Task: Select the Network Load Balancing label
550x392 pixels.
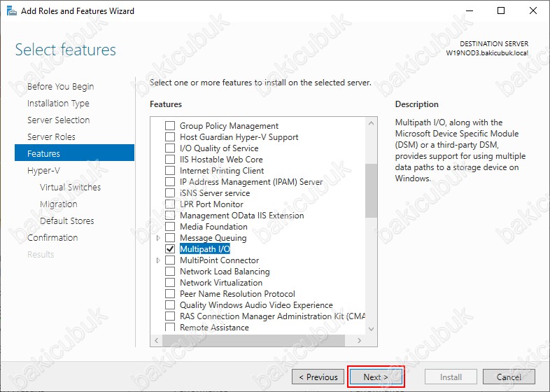Action: click(x=225, y=272)
